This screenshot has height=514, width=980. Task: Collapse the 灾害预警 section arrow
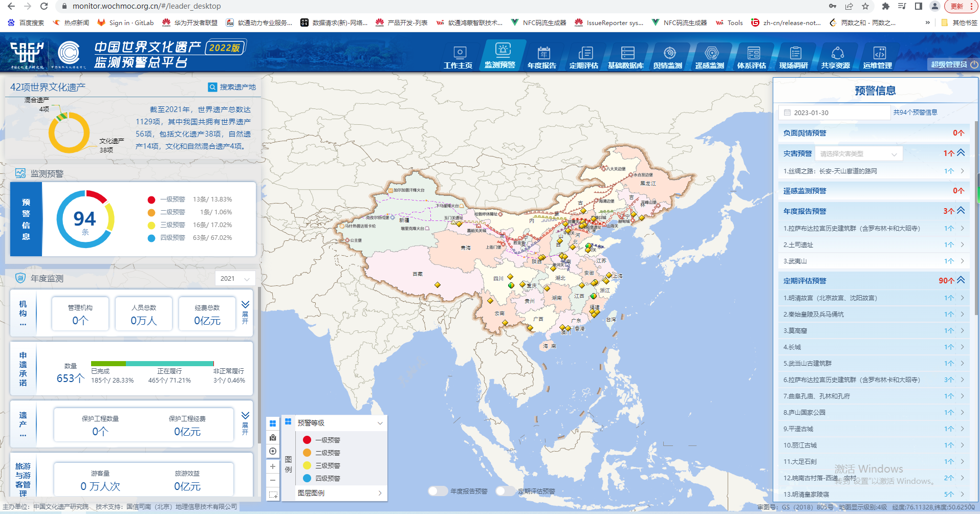click(x=961, y=152)
